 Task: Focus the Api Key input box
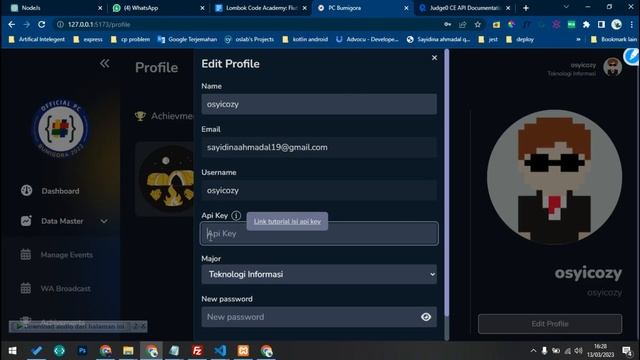[319, 233]
